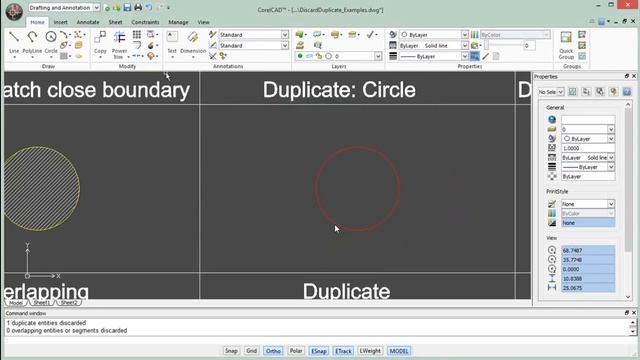Toggle LWeight display in status bar
Screen dimensions: 640x360
coord(370,351)
